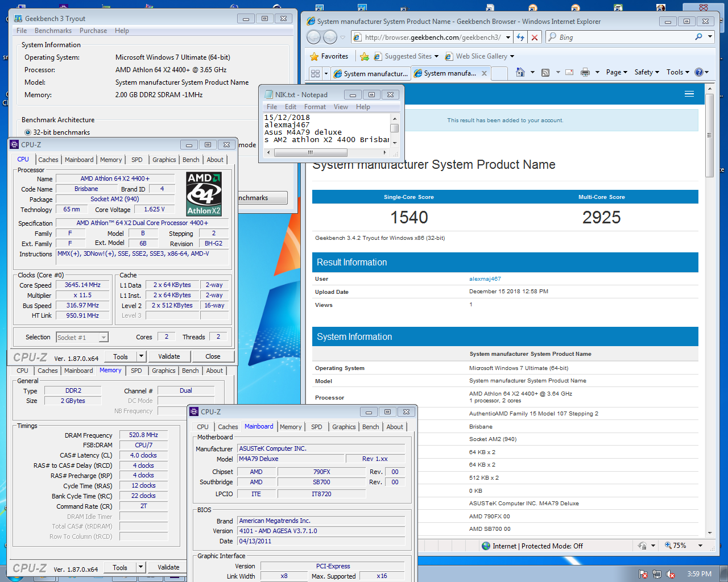Expand the Tools dropdown arrow in top CPU-Z window
The width and height of the screenshot is (728, 582).
point(141,356)
